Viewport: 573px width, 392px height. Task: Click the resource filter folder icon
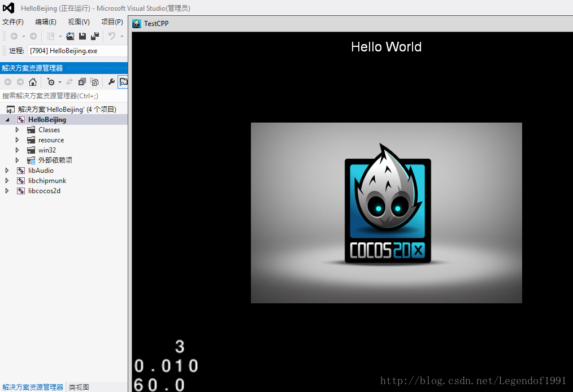[31, 140]
